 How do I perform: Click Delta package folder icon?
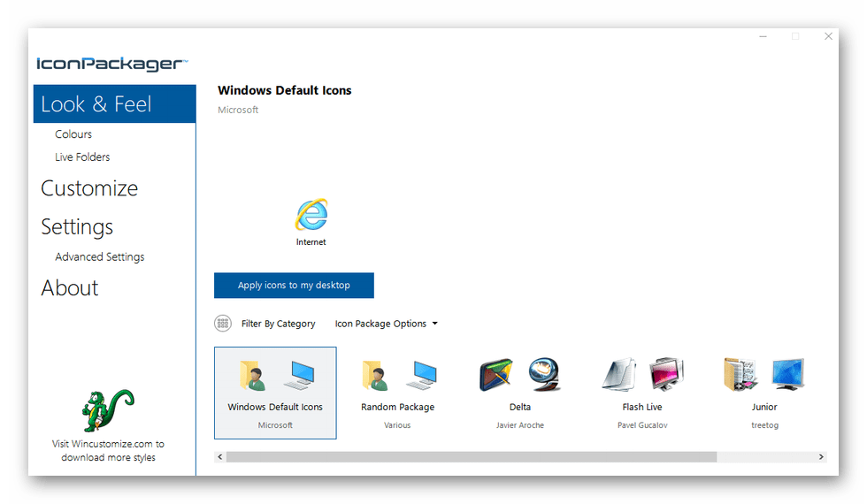[496, 375]
